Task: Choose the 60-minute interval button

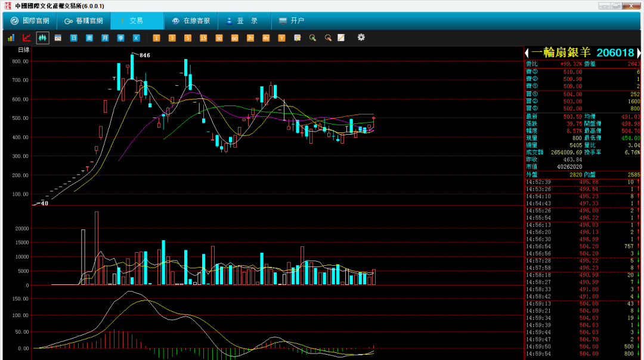Action: [234, 38]
